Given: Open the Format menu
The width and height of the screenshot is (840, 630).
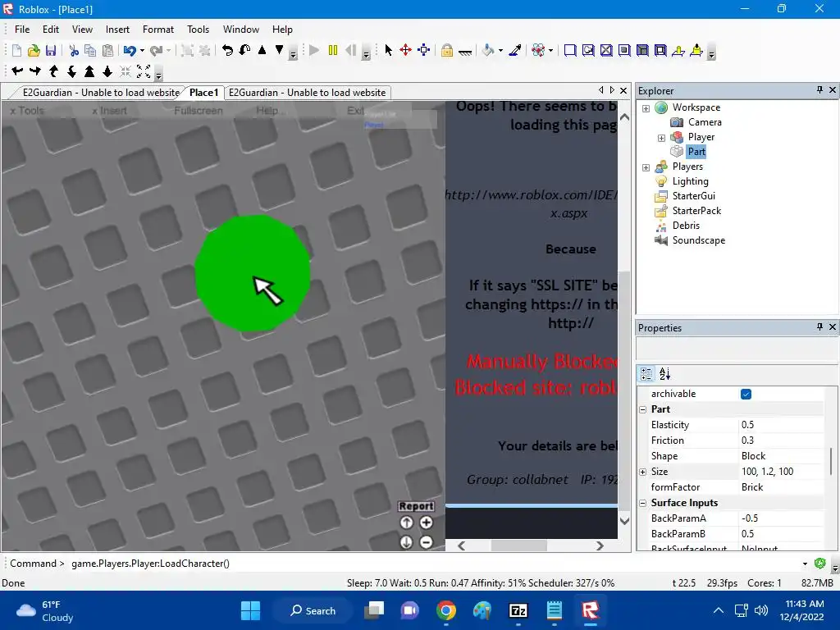Looking at the screenshot, I should (x=158, y=30).
